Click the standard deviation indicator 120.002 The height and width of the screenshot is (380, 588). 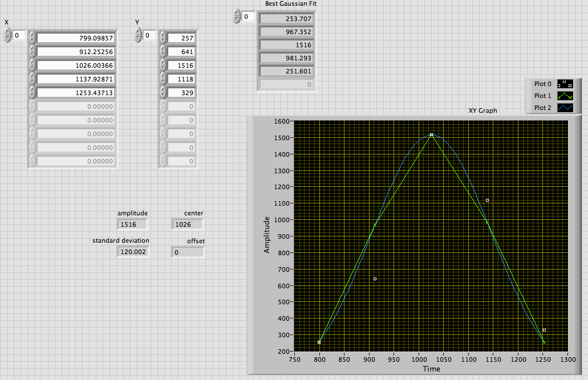(133, 252)
